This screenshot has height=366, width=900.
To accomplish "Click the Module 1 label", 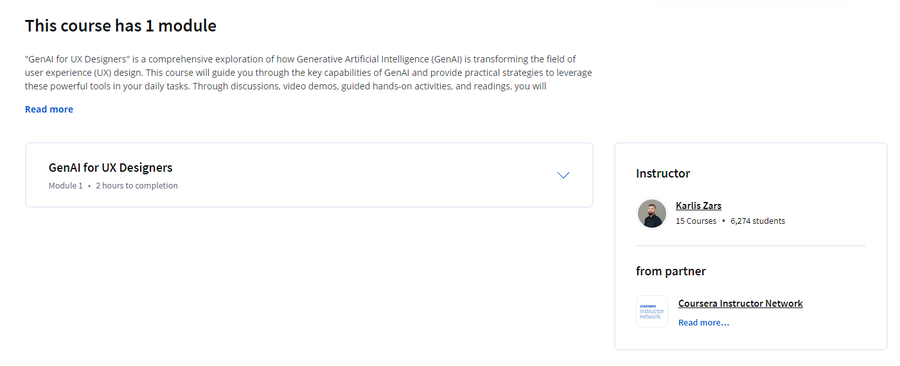I will [x=65, y=186].
